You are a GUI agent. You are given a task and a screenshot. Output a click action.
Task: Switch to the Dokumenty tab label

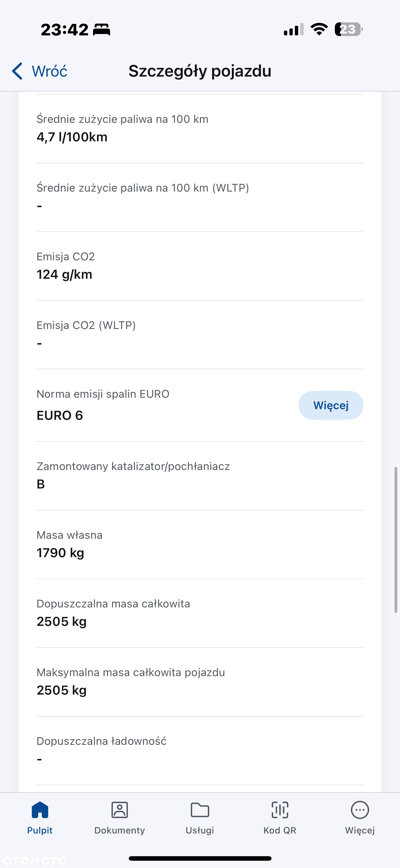120,830
